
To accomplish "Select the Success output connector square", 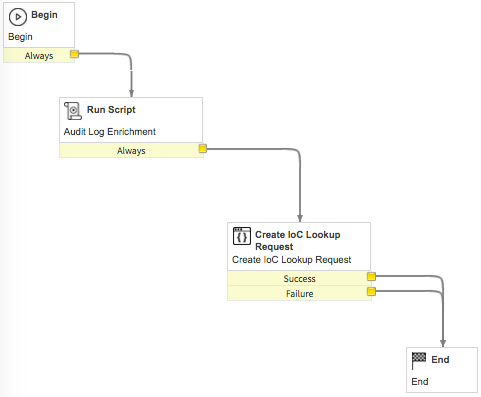I will [x=371, y=276].
